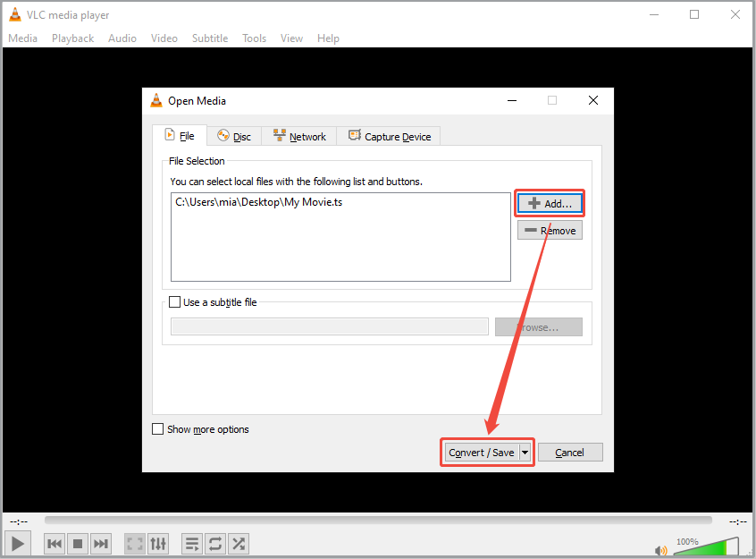The width and height of the screenshot is (756, 559).
Task: Click the Play button in VLC controls
Action: 18,544
